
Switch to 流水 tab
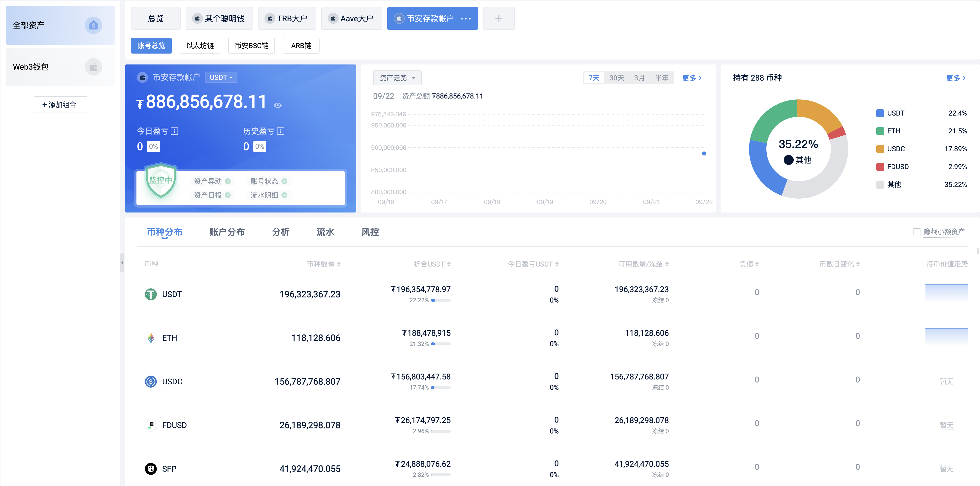(325, 232)
